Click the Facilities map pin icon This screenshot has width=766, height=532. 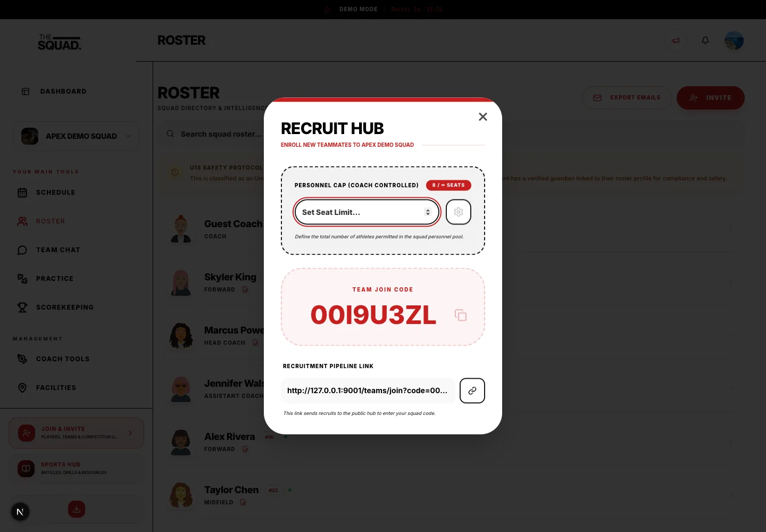tap(22, 388)
